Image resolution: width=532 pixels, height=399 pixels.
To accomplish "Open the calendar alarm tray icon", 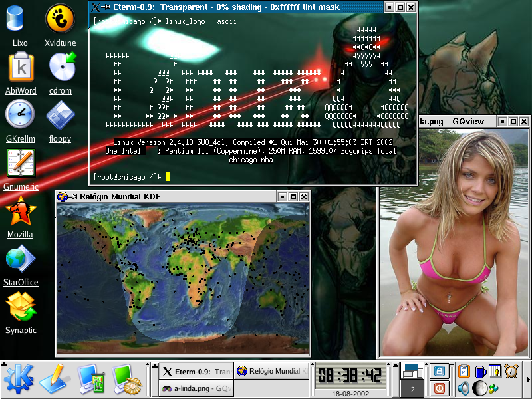I will [495, 371].
